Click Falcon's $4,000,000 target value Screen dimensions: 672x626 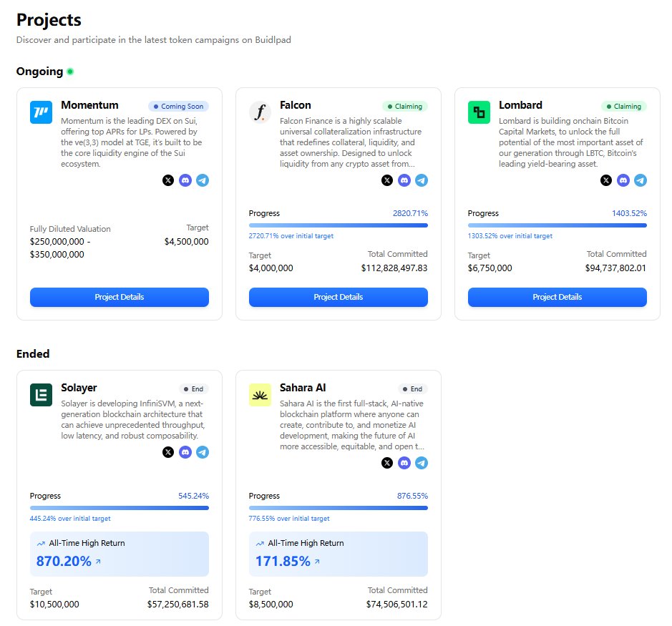click(x=271, y=268)
